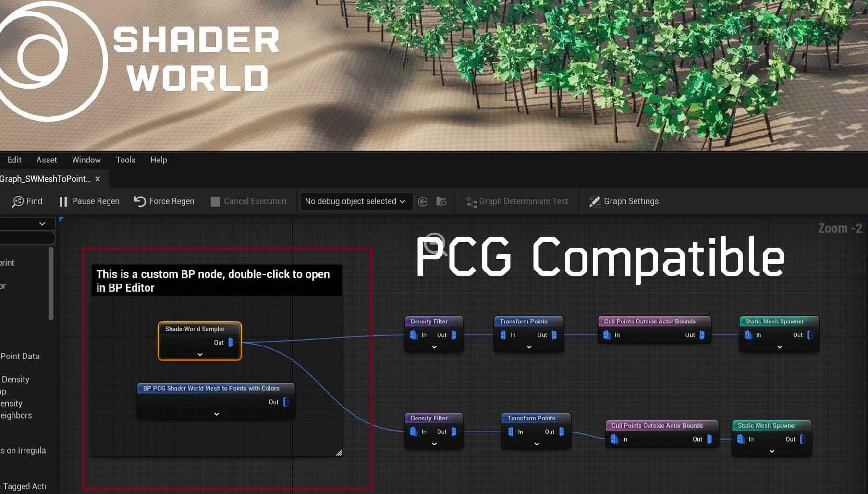Open the No debug object selected dropdown
Image resolution: width=868 pixels, height=494 pixels.
[x=355, y=201]
